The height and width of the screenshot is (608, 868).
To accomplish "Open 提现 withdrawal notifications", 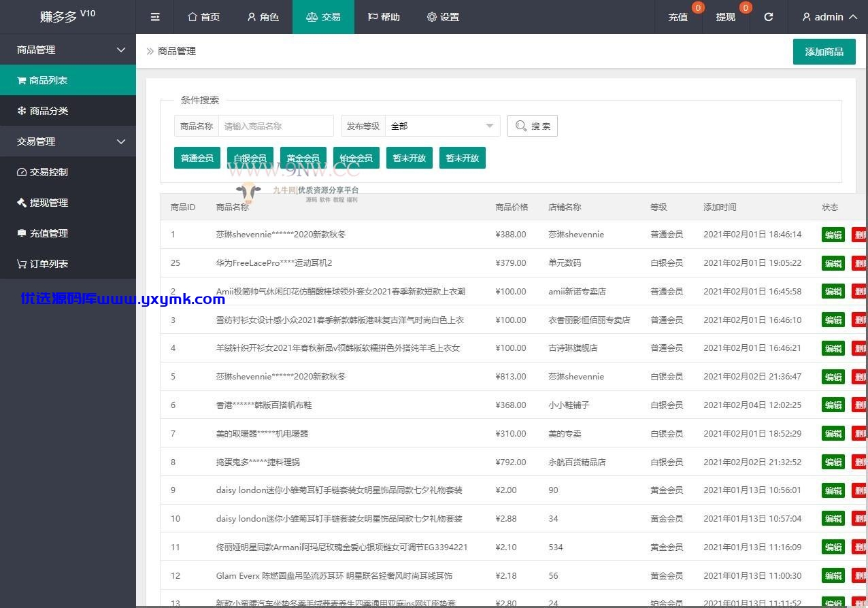I will click(x=726, y=17).
